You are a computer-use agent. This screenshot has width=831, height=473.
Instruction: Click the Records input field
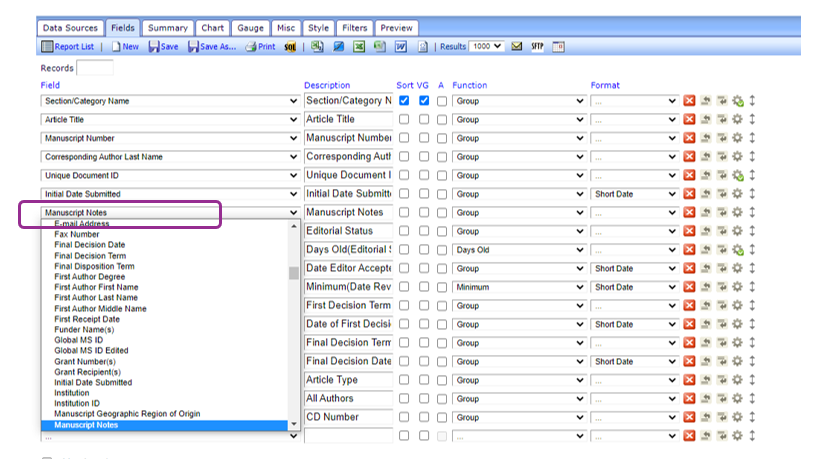95,68
